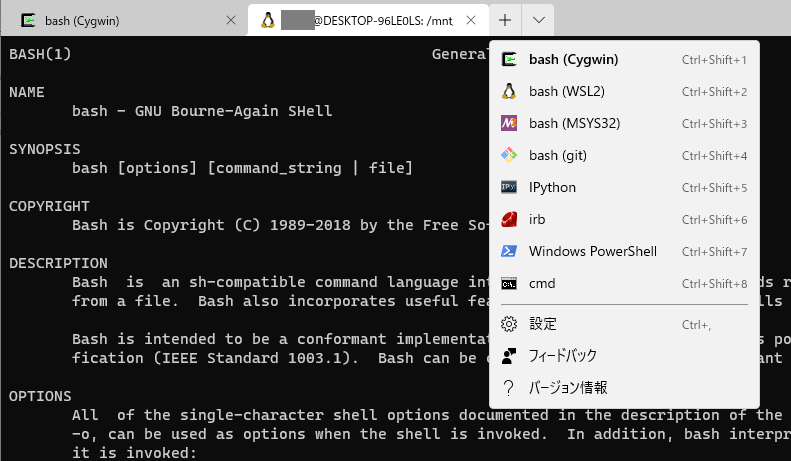Screen dimensions: 791x461
Task: Launch the irb profile
Action: click(x=624, y=219)
